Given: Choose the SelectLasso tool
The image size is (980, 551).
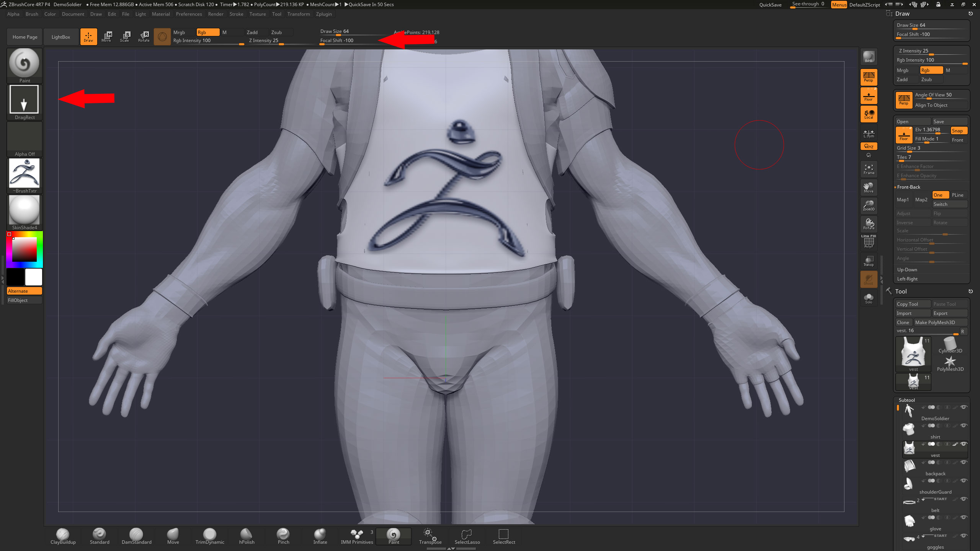Looking at the screenshot, I should pos(467,536).
